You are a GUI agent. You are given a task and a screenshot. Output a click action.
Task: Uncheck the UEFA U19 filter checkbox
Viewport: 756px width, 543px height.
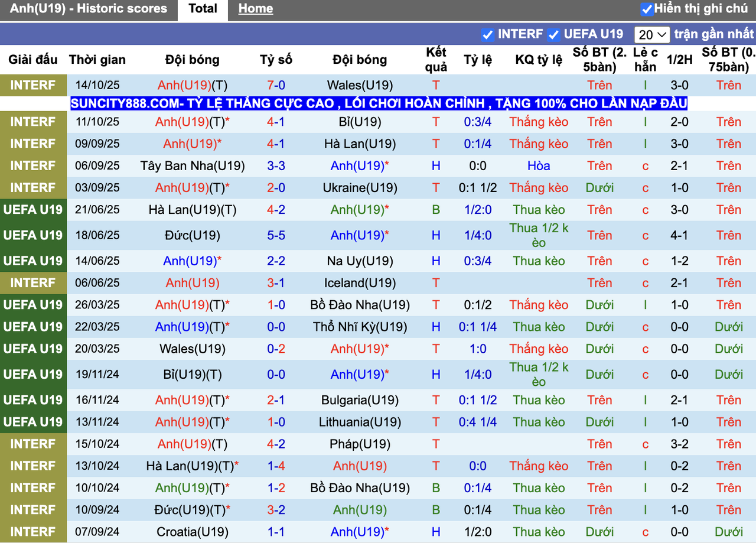(x=553, y=34)
